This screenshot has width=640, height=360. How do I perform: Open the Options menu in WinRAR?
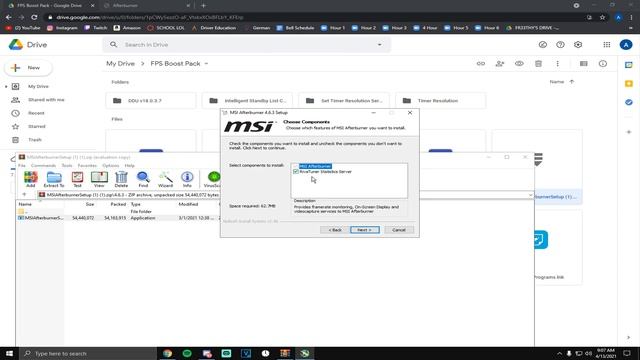[111, 165]
